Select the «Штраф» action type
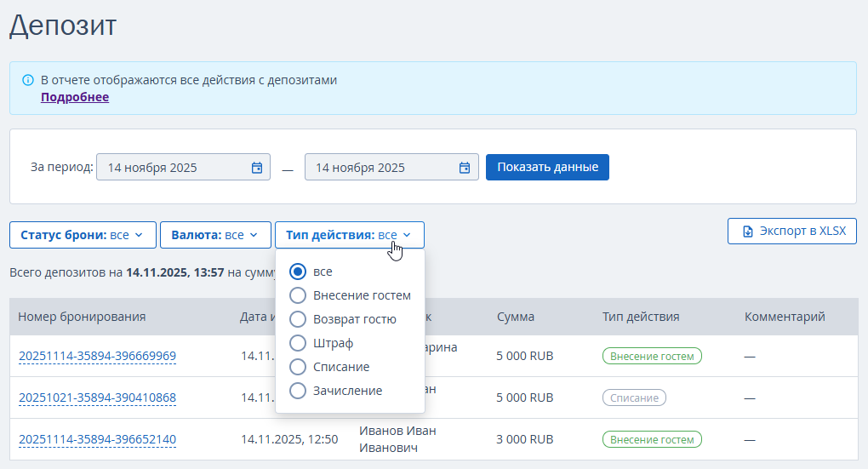868x469 pixels. tap(298, 343)
